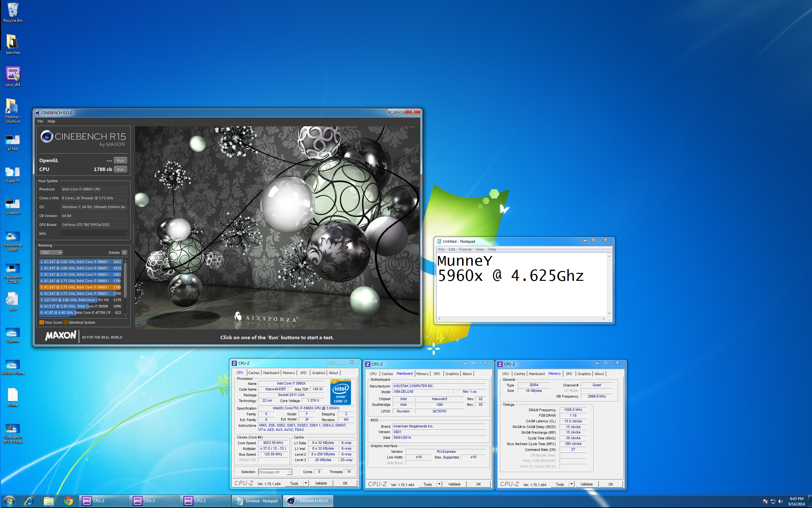Open the Recycle Bin desktop icon

[13, 12]
